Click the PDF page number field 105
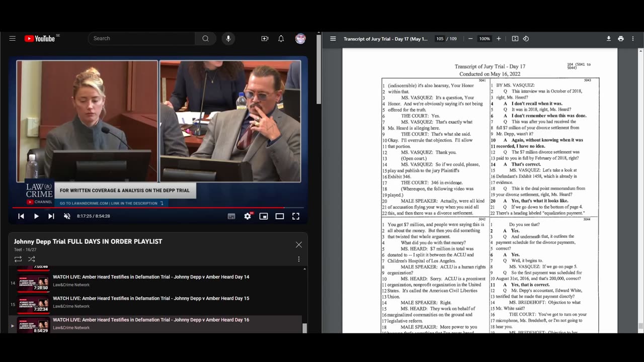This screenshot has height=362, width=644. 440,39
